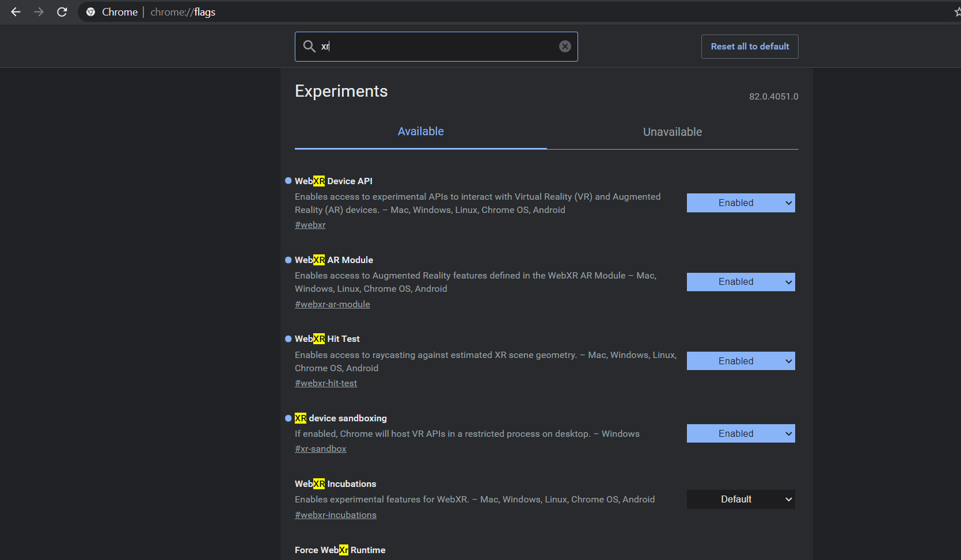The image size is (961, 560).
Task: Click the browser forward arrow
Action: coord(39,12)
